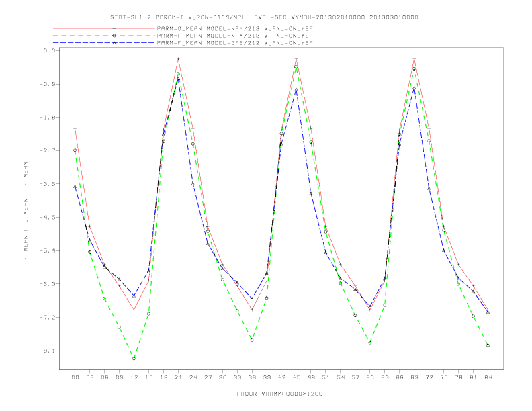Screen dimensions: 532x411
Task: Click x-axis hour label 18
Action: [163, 377]
